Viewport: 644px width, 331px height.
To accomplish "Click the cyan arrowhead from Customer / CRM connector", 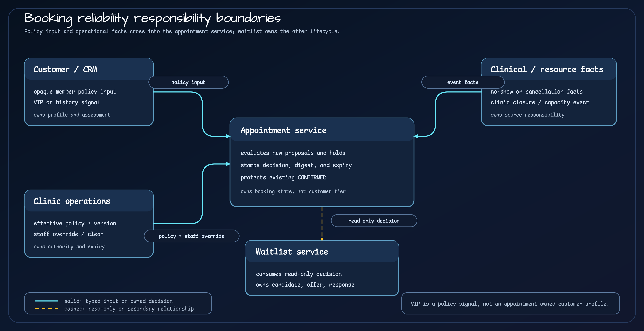I will [x=228, y=136].
